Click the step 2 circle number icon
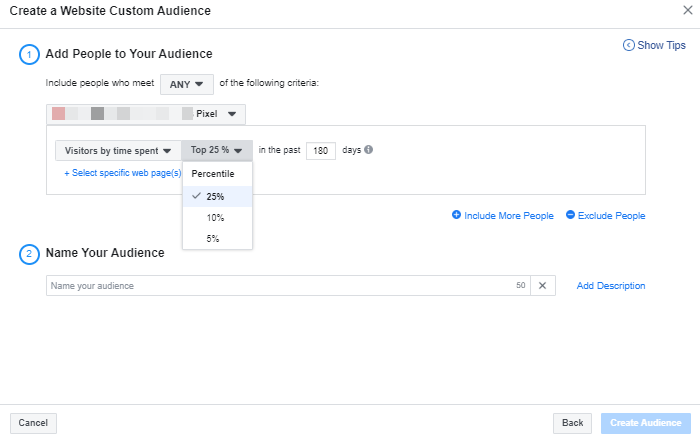Screen dimensions: 700x438 coord(29,253)
